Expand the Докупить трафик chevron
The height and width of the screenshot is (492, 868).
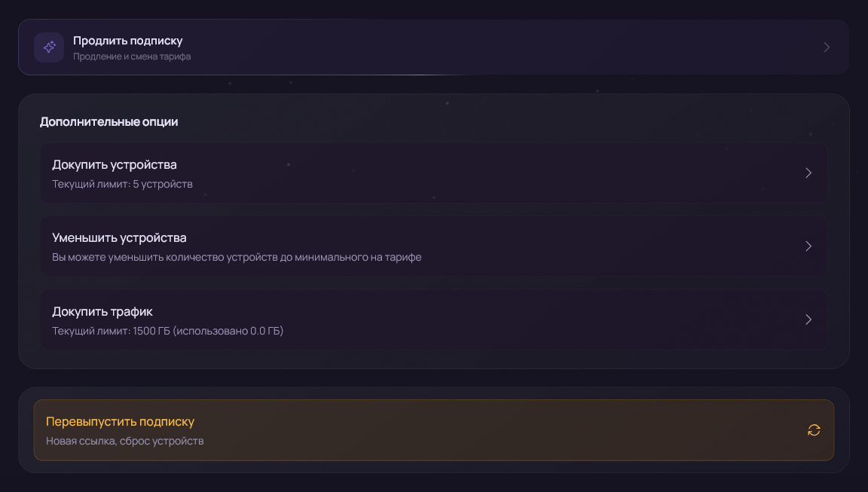coord(808,319)
